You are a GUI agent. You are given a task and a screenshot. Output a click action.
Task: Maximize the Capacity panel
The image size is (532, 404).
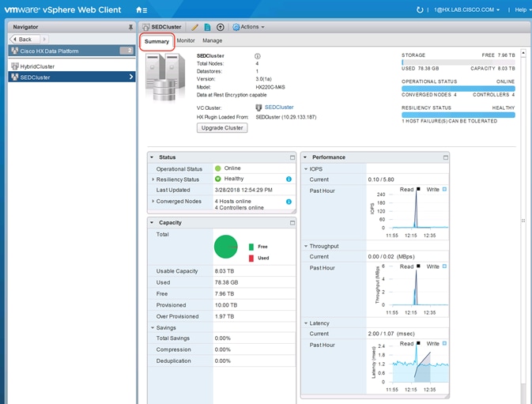tap(292, 223)
